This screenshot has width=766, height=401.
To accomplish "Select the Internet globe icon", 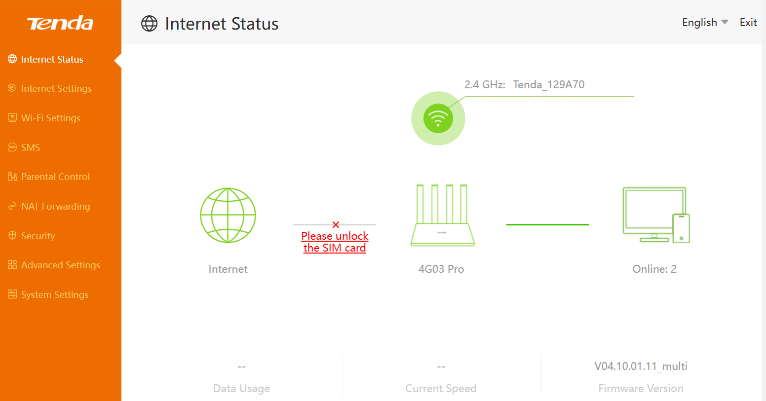I will (228, 215).
